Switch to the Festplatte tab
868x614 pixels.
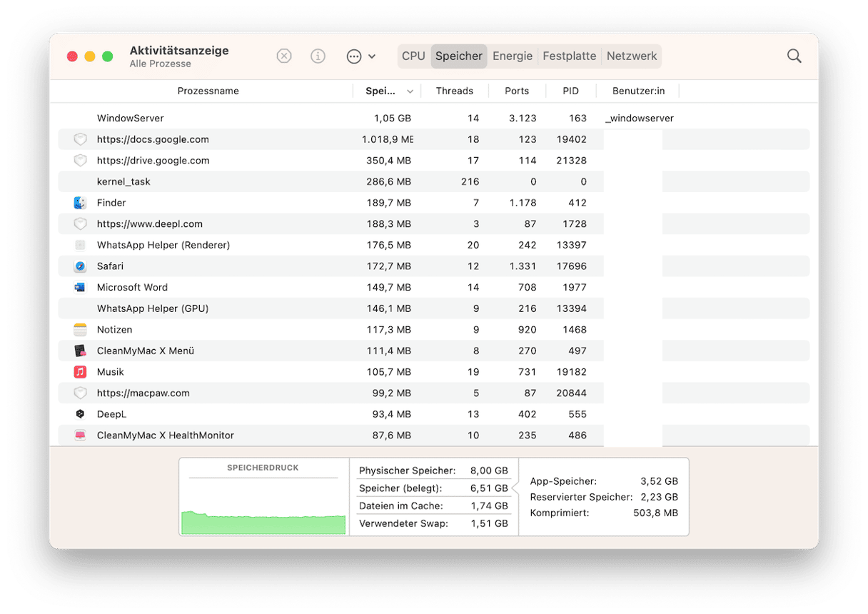tap(569, 56)
